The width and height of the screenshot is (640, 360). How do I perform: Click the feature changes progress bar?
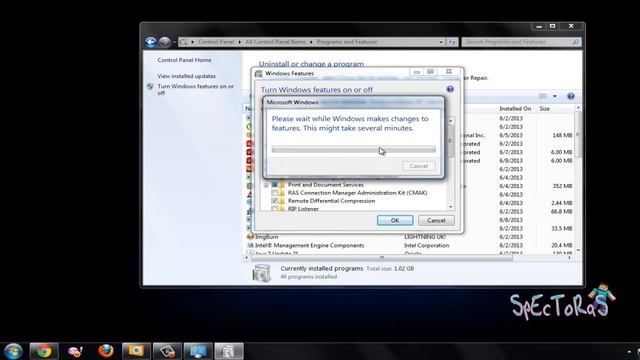click(353, 150)
